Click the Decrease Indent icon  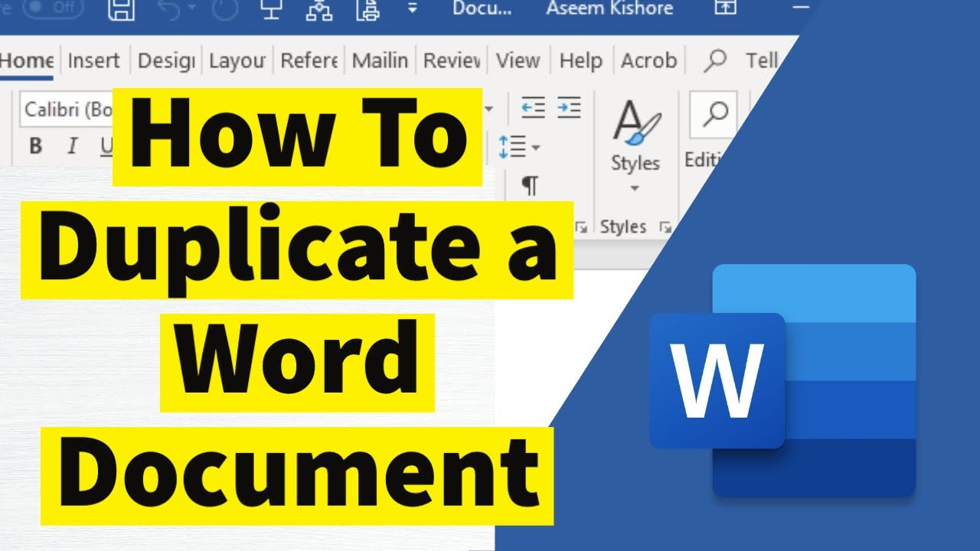pos(534,108)
